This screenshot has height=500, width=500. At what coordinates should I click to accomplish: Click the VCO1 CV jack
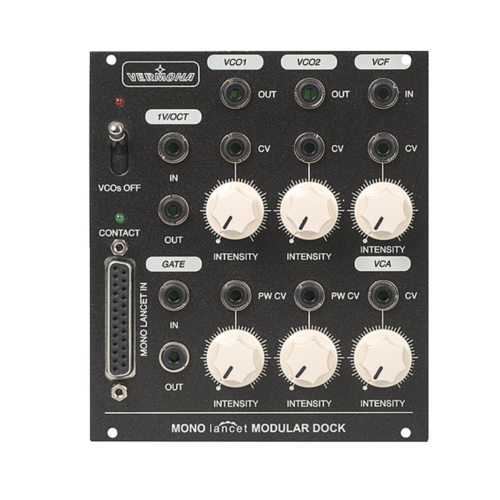point(235,148)
